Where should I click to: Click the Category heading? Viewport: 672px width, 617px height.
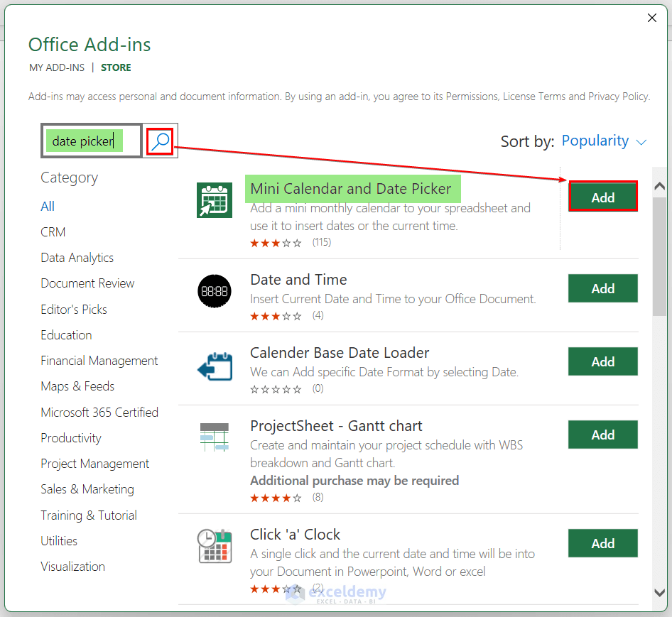click(69, 178)
